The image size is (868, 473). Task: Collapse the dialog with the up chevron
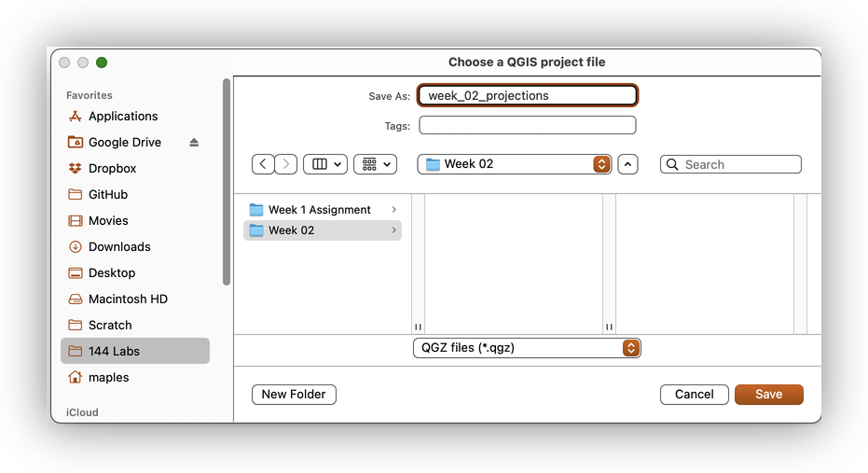628,164
